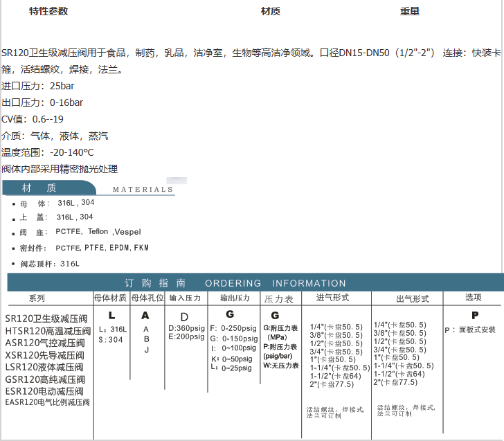The width and height of the screenshot is (504, 441).
Task: Click the 订购指南 banner text
Action: pos(155,283)
